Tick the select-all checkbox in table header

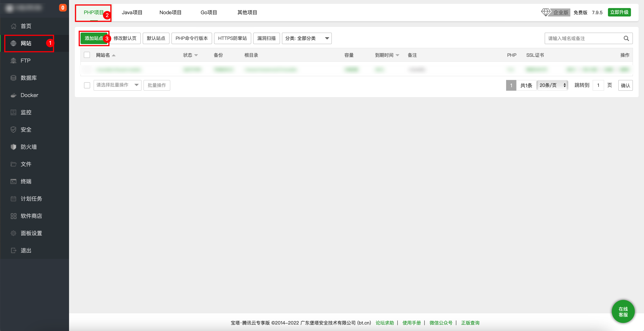[87, 55]
